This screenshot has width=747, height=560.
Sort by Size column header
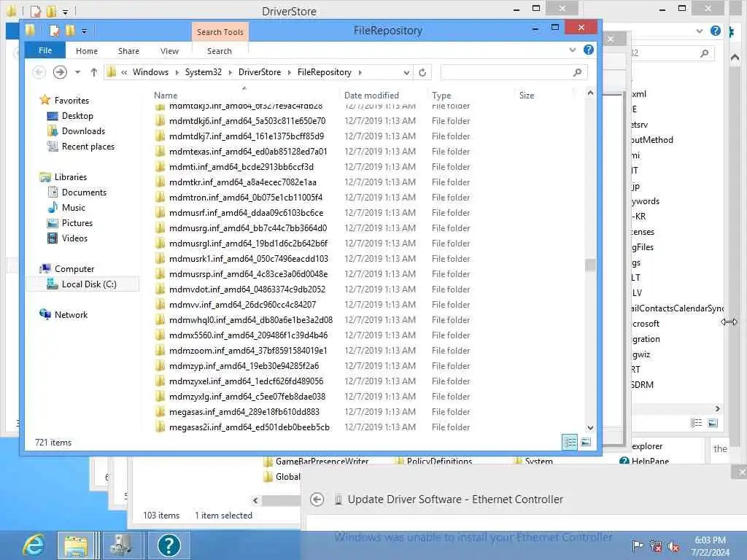(527, 96)
